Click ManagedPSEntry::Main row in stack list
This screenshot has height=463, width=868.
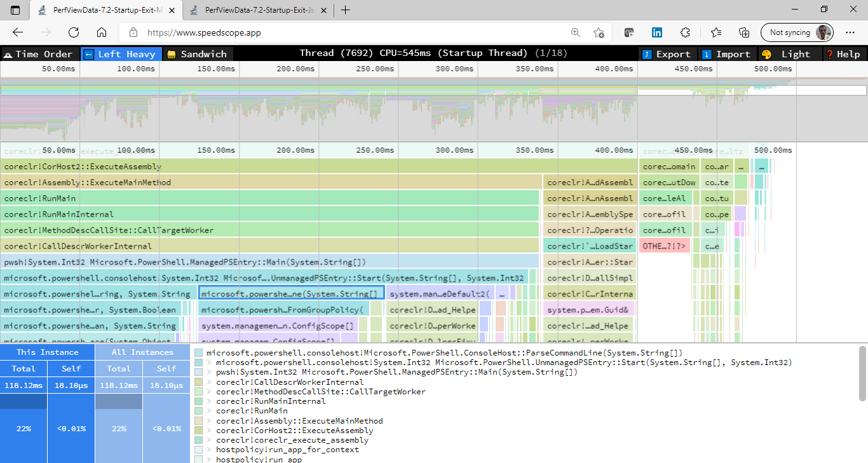(x=397, y=372)
